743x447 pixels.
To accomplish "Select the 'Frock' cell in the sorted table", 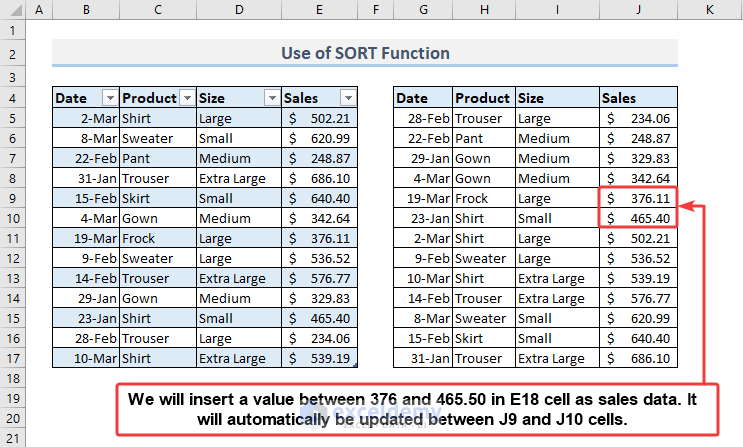I will tap(483, 198).
